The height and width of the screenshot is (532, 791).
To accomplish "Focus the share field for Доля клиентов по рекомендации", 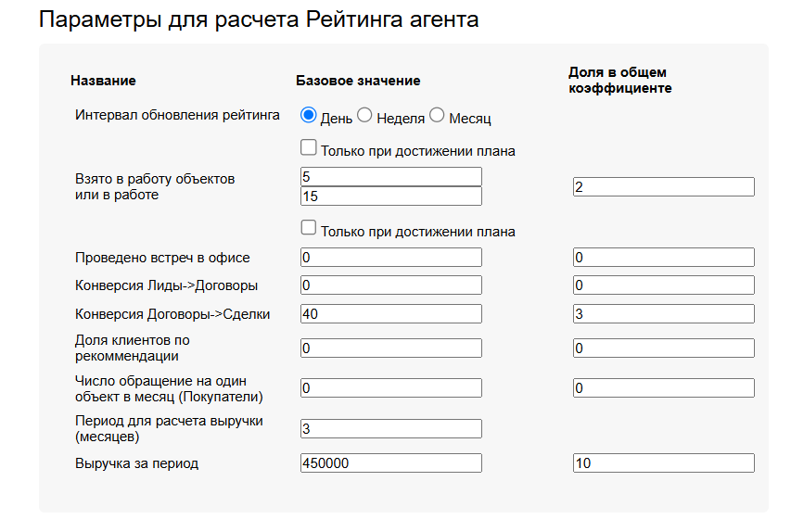I will (x=662, y=348).
